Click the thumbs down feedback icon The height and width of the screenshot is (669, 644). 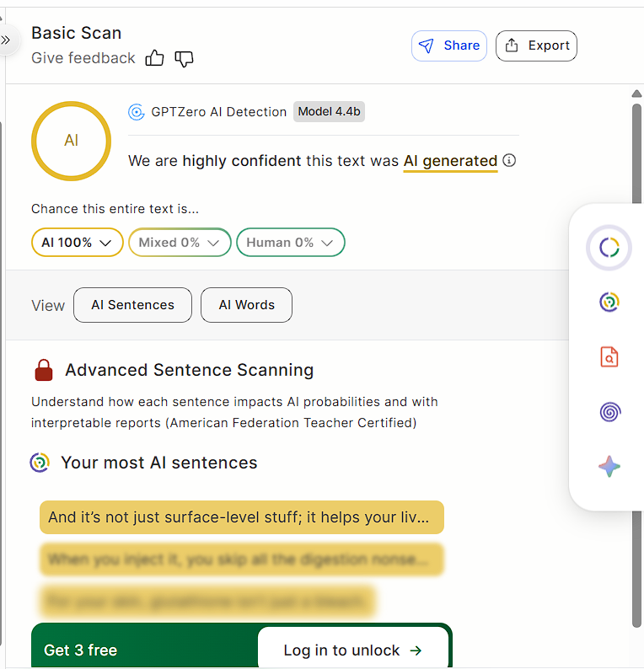coord(184,59)
